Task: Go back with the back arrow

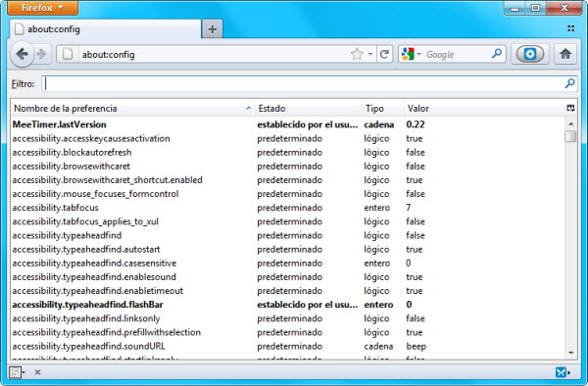Action: point(23,54)
